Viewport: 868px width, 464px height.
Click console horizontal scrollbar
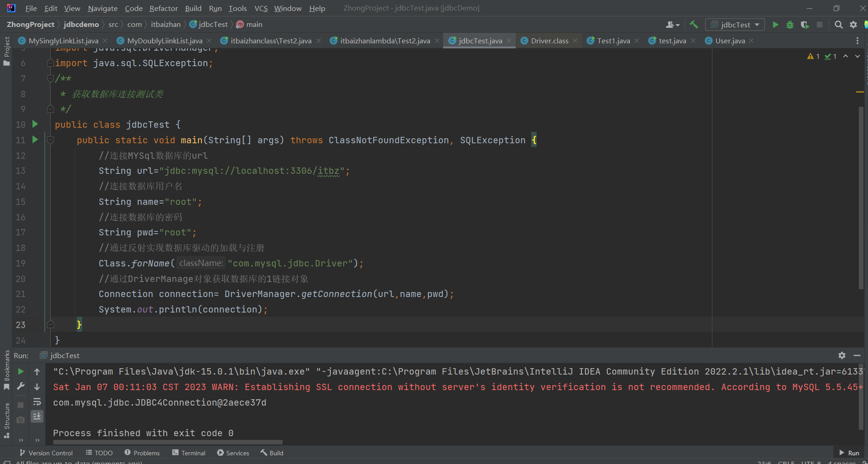[167, 442]
